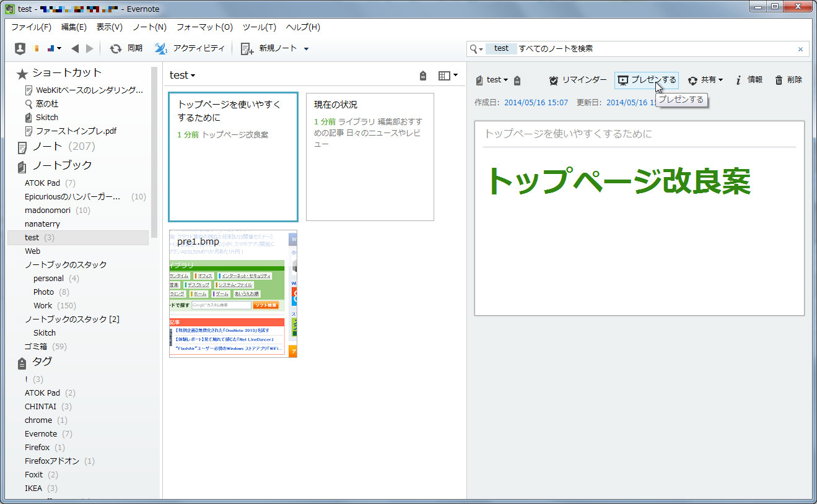Viewport: 817px width, 504px height.
Task: Sync notes using the 同期 icon
Action: click(116, 48)
